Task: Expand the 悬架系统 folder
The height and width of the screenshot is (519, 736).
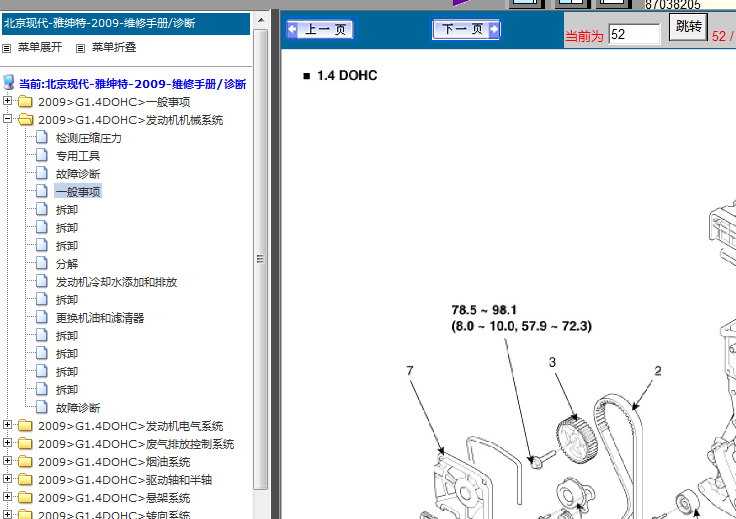Action: pyautogui.click(x=7, y=496)
